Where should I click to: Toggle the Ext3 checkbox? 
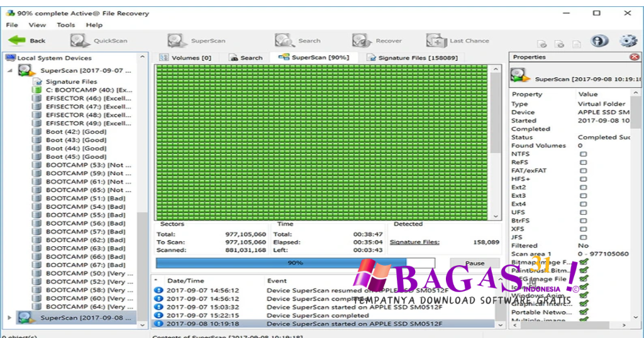583,195
